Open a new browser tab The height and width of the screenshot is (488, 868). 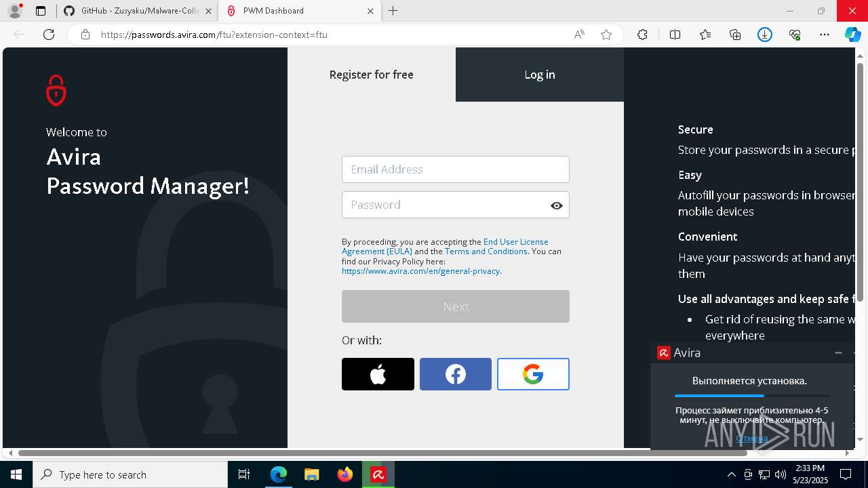coord(393,11)
